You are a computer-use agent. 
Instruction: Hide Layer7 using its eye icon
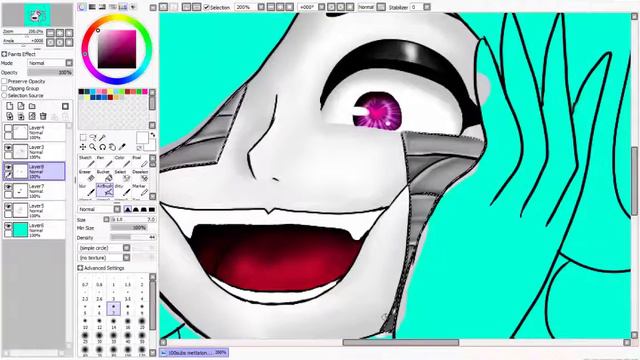click(8, 187)
